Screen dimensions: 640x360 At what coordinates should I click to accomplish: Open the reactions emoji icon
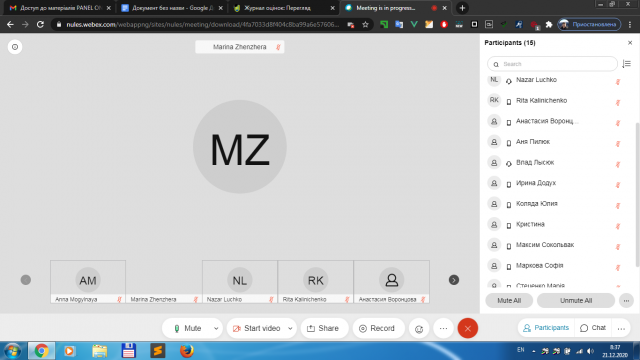tap(419, 329)
